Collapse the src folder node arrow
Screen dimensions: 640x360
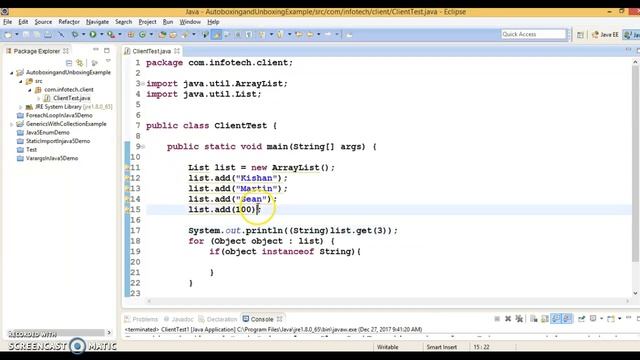(20, 82)
